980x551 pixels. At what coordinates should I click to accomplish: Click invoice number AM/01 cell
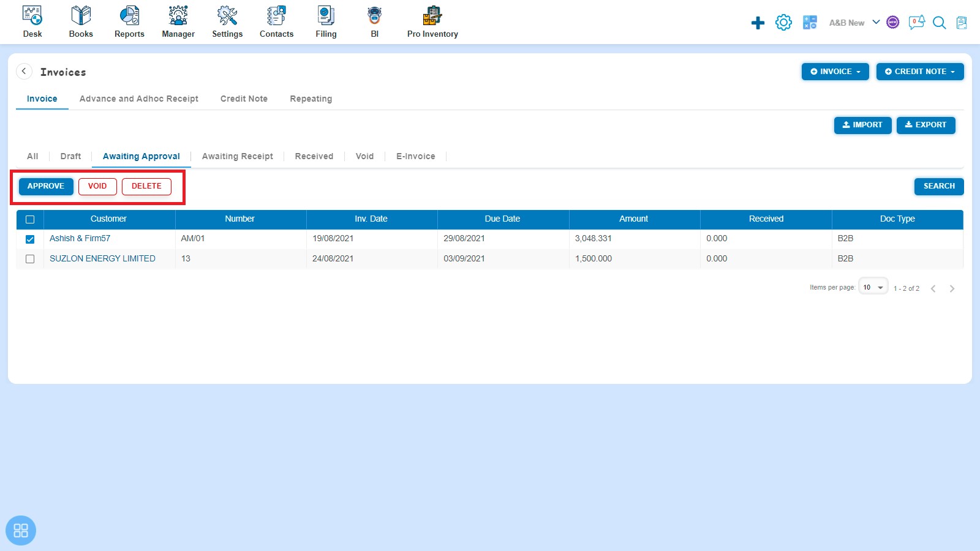point(241,239)
